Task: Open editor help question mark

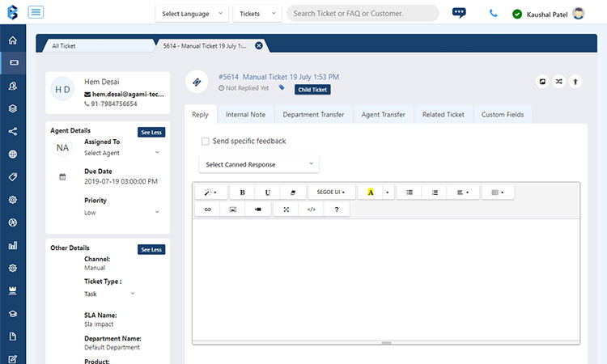Action: [337, 210]
